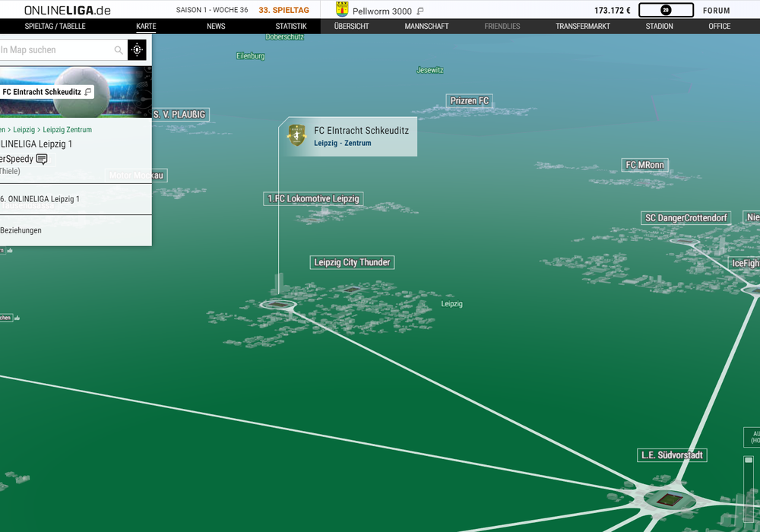Click the SC DangerCrottendorf map label
The height and width of the screenshot is (532, 760).
[x=686, y=218]
